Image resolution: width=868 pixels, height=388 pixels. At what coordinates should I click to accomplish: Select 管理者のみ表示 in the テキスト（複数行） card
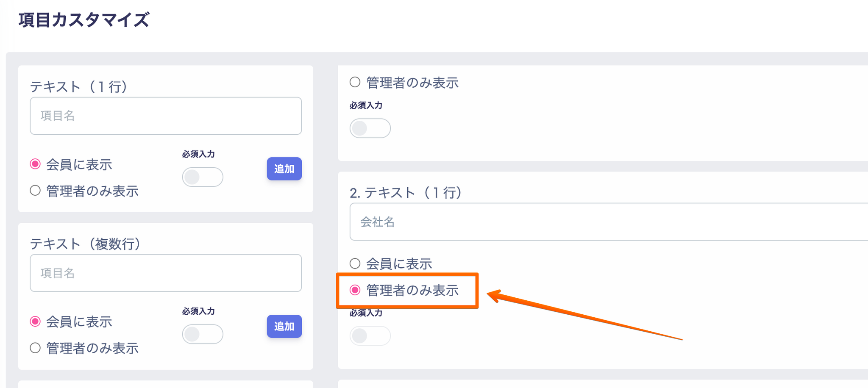[x=35, y=348]
